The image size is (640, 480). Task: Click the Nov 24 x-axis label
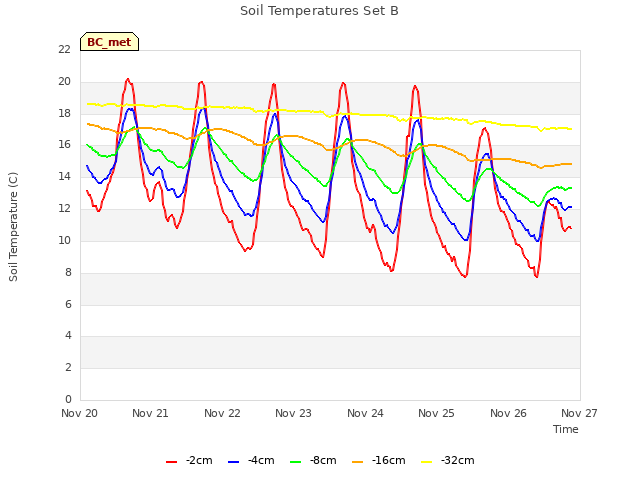[365, 413]
